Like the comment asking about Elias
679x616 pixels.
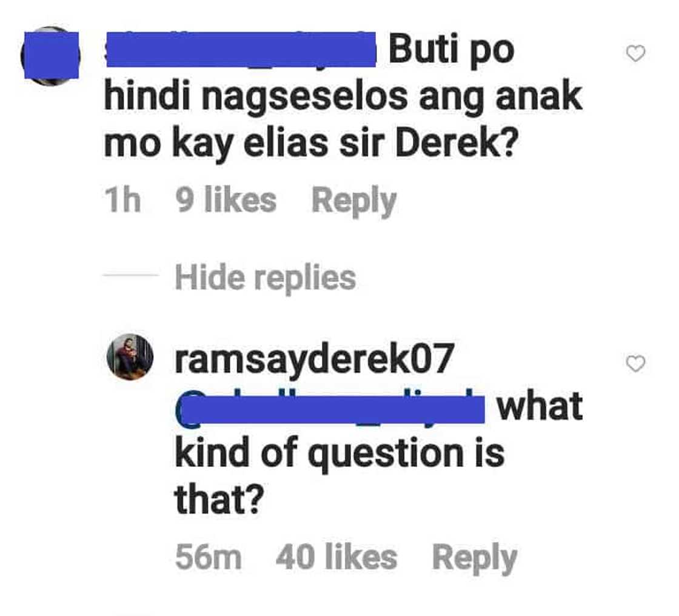[636, 53]
